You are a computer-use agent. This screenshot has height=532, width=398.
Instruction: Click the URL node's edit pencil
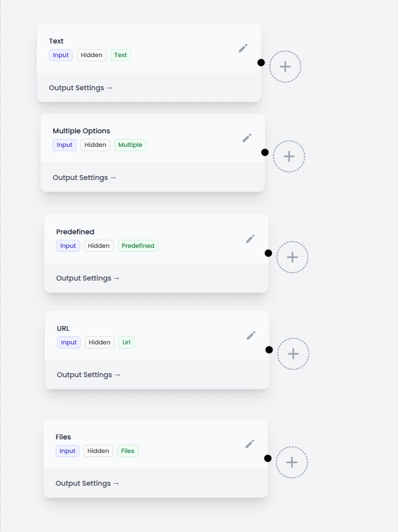[251, 336]
